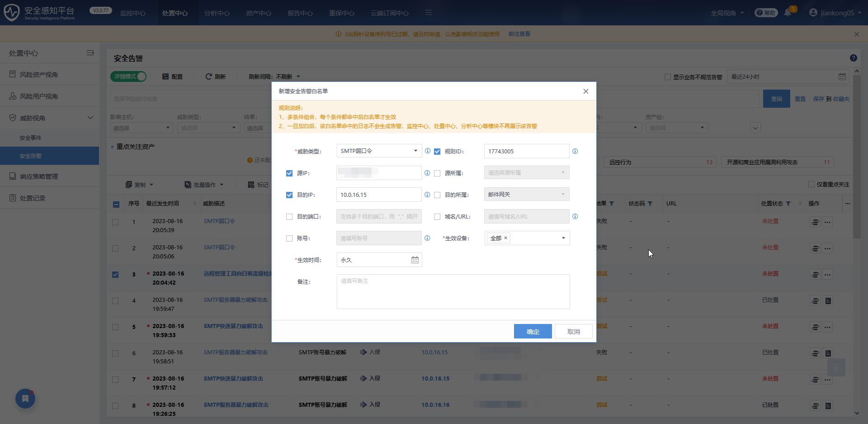Click the 前往查看 link in warning banner
Image resolution: width=868 pixels, height=424 pixels.
[x=519, y=34]
